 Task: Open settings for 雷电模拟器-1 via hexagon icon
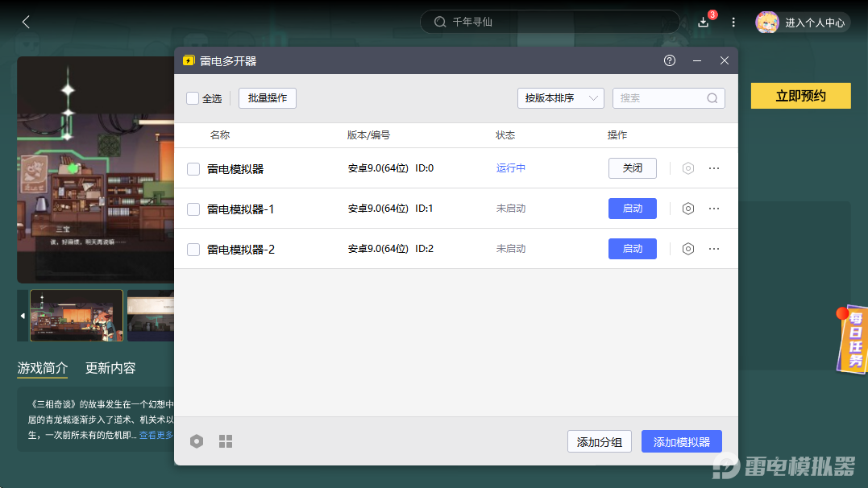point(688,209)
